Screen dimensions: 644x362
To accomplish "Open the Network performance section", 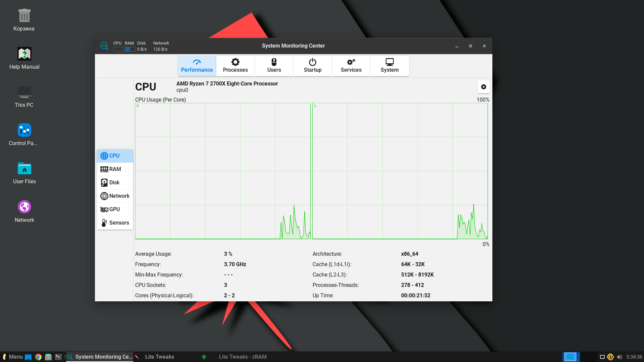I will [115, 196].
